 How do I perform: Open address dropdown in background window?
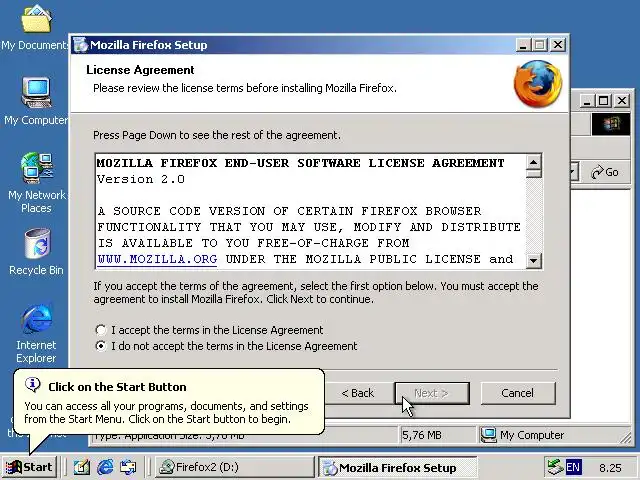click(x=574, y=172)
